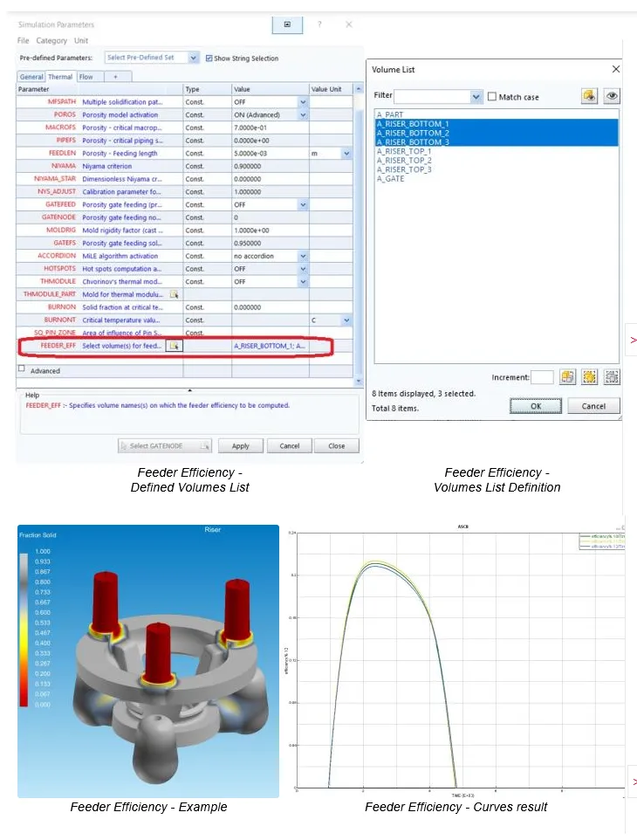Click Cancel in the Volume List dialog
The height and width of the screenshot is (840, 637).
pyautogui.click(x=593, y=406)
